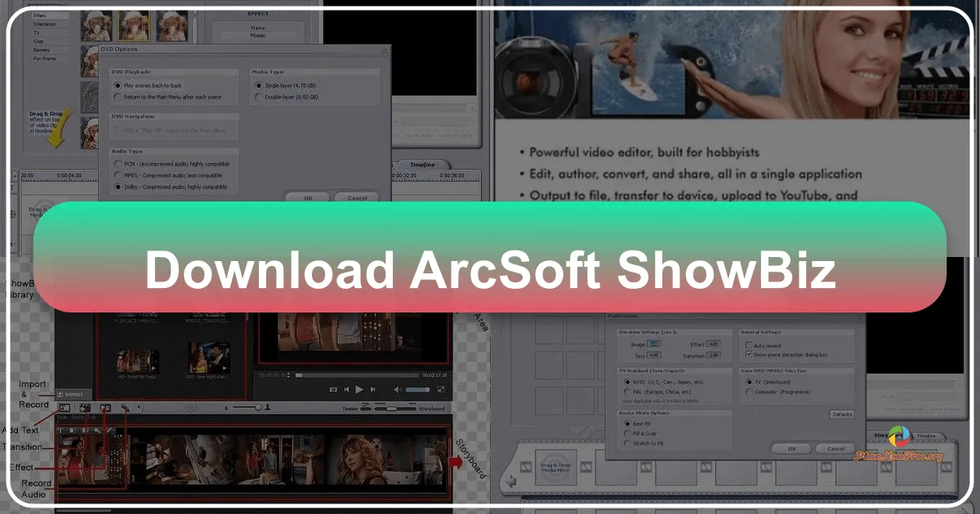Expand the Fun Frame category in the sidebar
980x514 pixels.
coord(44,59)
